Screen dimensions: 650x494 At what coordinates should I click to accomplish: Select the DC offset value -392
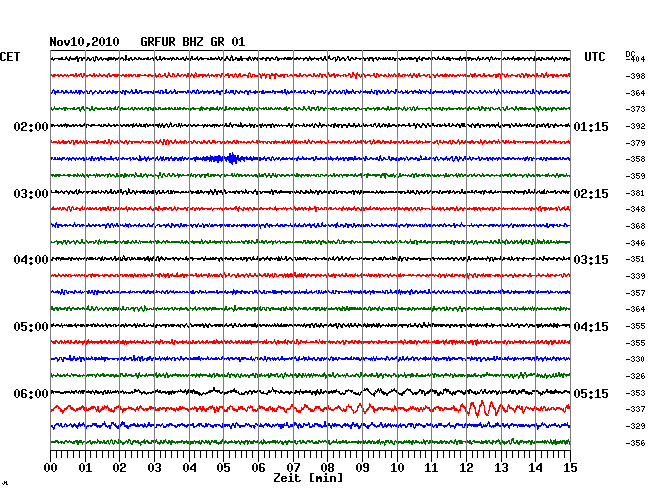click(635, 126)
